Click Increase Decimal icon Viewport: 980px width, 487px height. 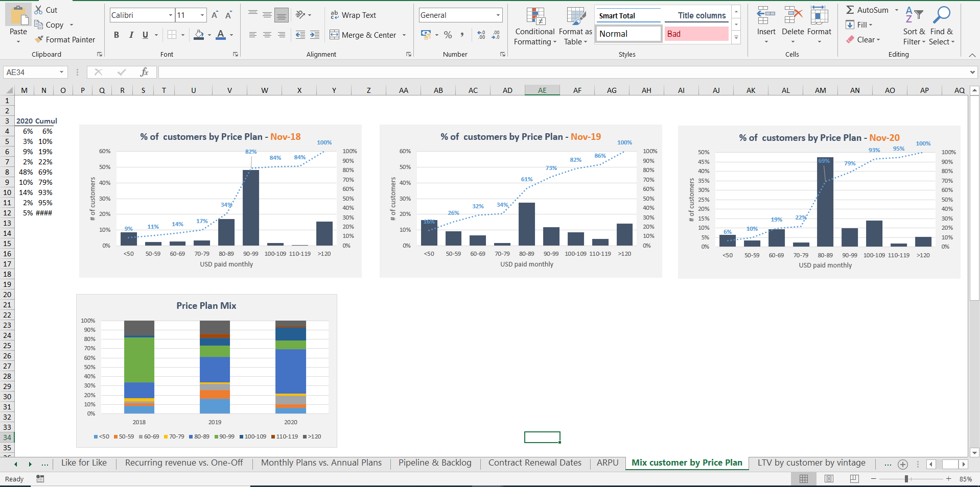481,35
